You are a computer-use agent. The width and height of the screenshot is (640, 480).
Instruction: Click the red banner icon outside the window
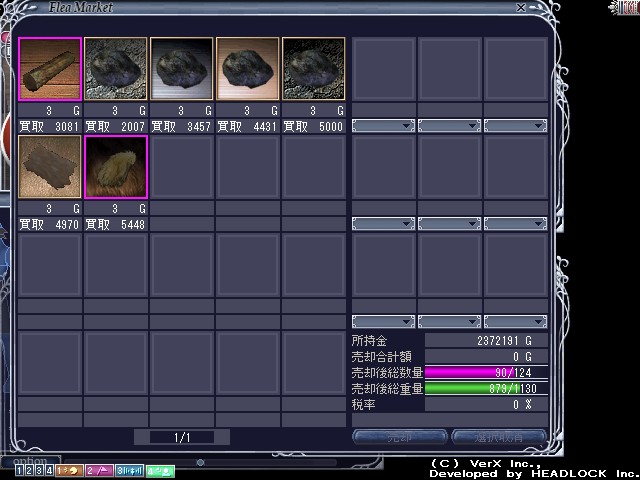point(626,9)
